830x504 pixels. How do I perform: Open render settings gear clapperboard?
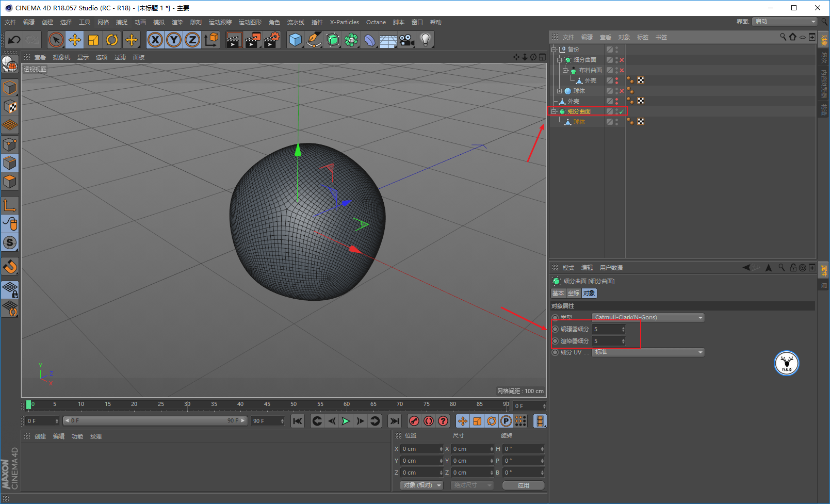[x=272, y=40]
